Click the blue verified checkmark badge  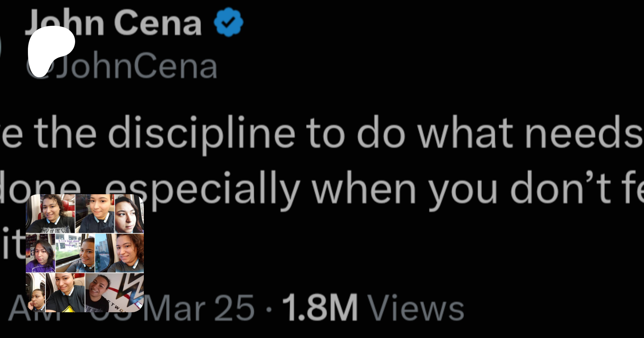229,22
